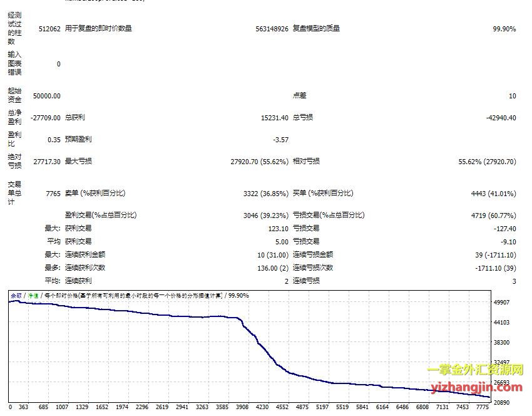Click the 最大亏损 label
Screen dimensions: 532x416
coord(78,161)
